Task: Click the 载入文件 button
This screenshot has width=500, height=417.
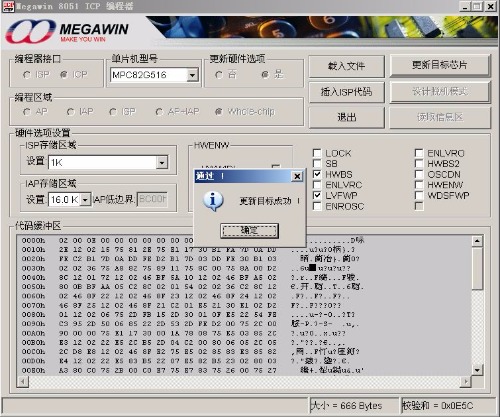Action: [347, 66]
